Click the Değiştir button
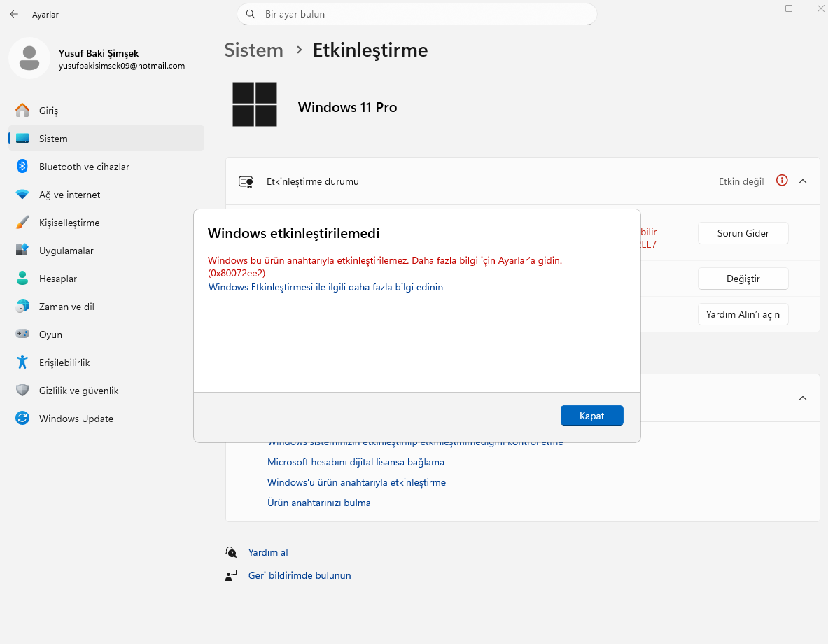The width and height of the screenshot is (828, 644). click(743, 279)
